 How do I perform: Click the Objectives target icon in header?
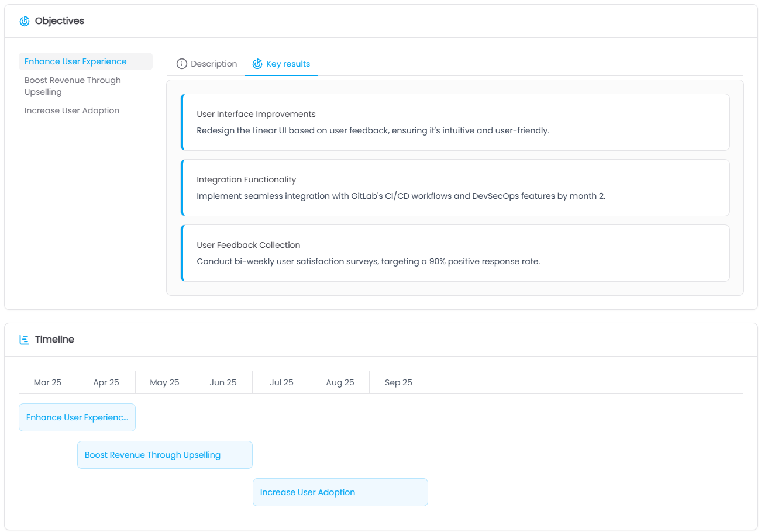pyautogui.click(x=25, y=21)
